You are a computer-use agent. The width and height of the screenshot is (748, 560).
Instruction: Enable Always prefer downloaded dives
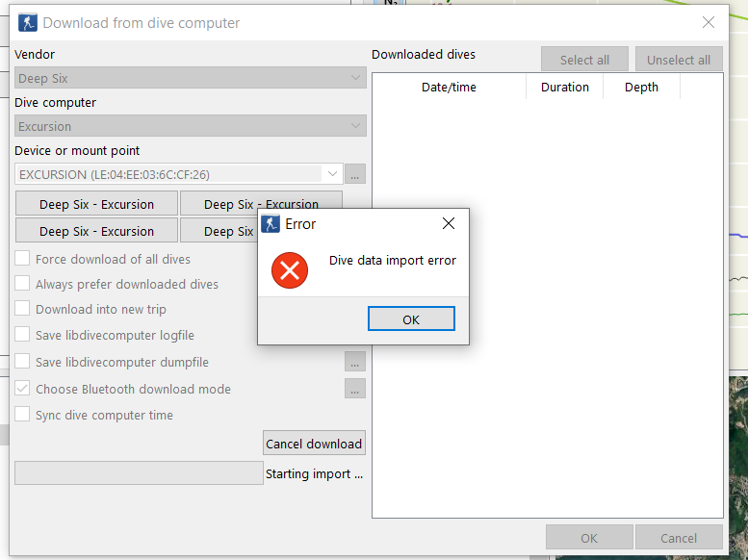click(22, 284)
